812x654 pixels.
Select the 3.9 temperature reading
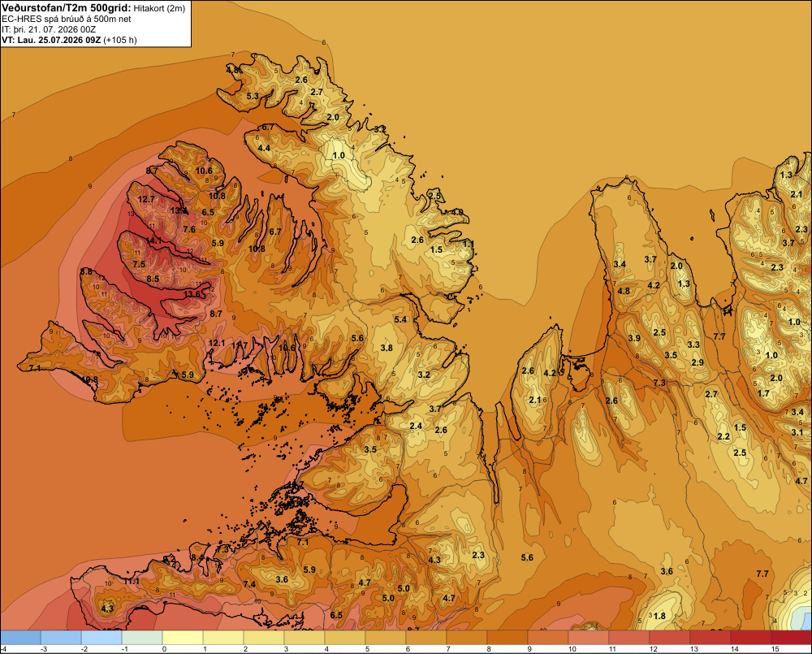tap(634, 339)
